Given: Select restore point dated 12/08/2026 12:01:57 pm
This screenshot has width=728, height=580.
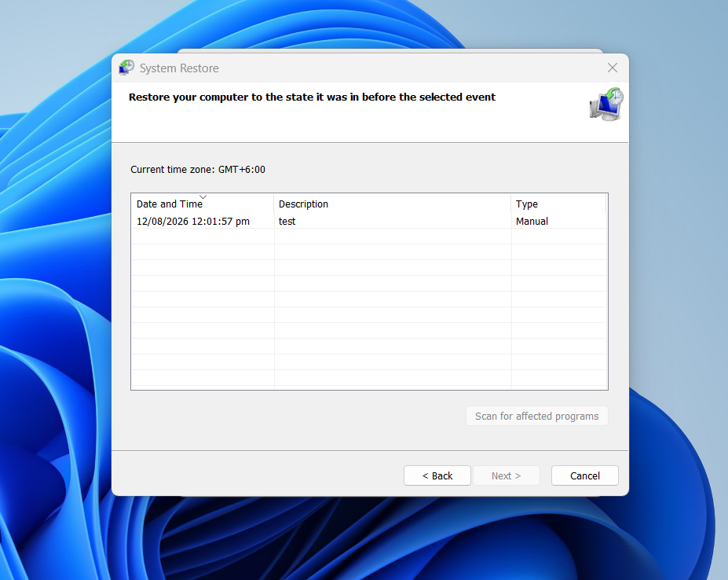Looking at the screenshot, I should coord(369,221).
